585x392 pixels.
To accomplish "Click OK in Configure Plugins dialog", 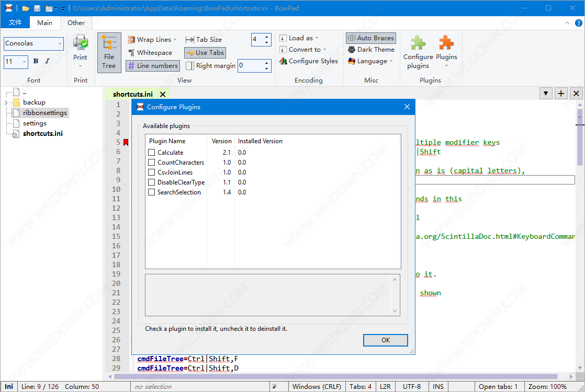I will (386, 340).
